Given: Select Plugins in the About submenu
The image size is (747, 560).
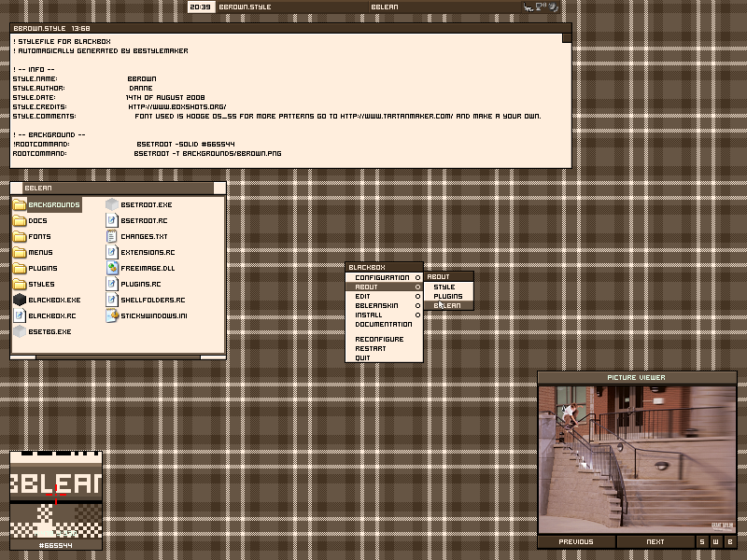Looking at the screenshot, I should click(449, 296).
